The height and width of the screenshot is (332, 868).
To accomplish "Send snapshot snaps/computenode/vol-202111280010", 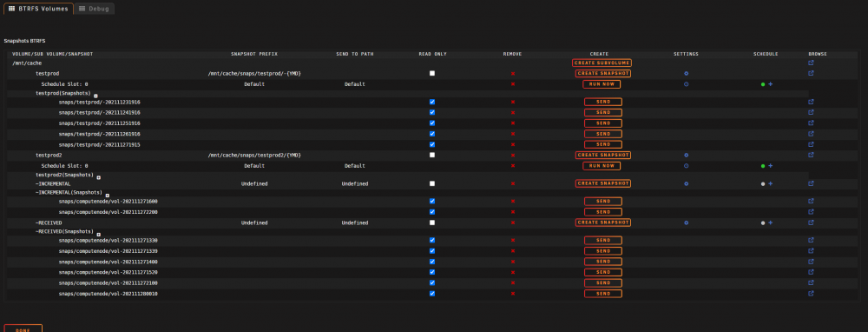I will (x=603, y=294).
